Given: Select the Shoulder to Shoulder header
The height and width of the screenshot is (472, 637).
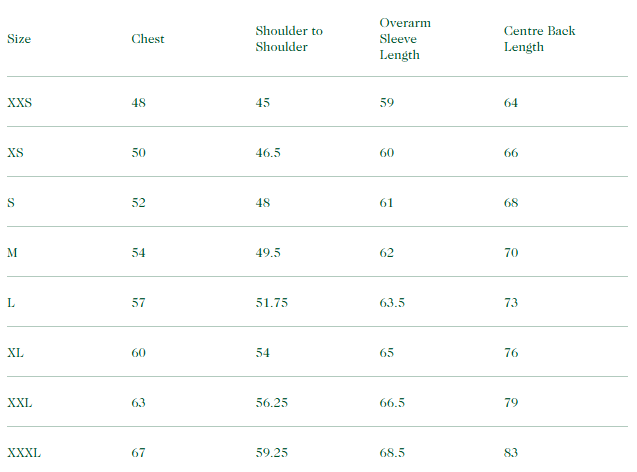Looking at the screenshot, I should (289, 39).
